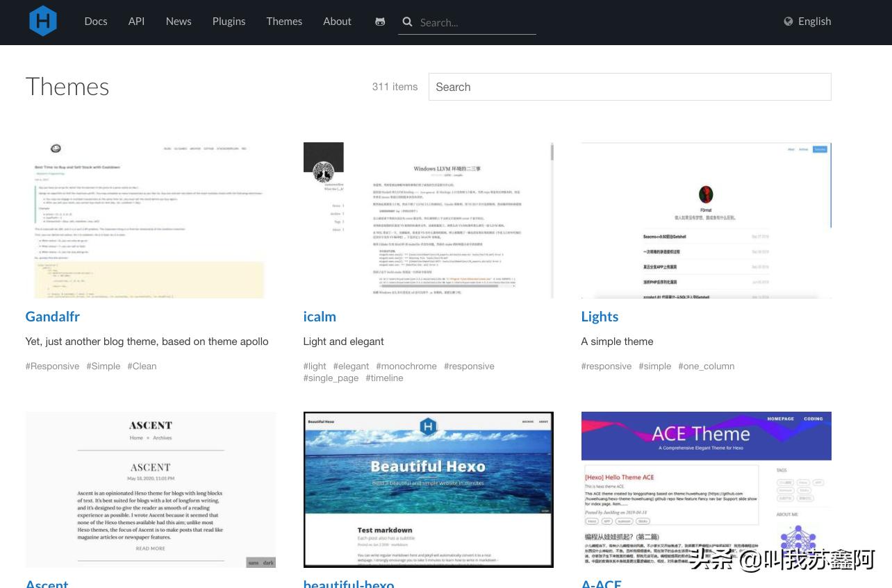Click the ACE Theme preview thumbnail
The image size is (892, 588).
click(x=706, y=489)
